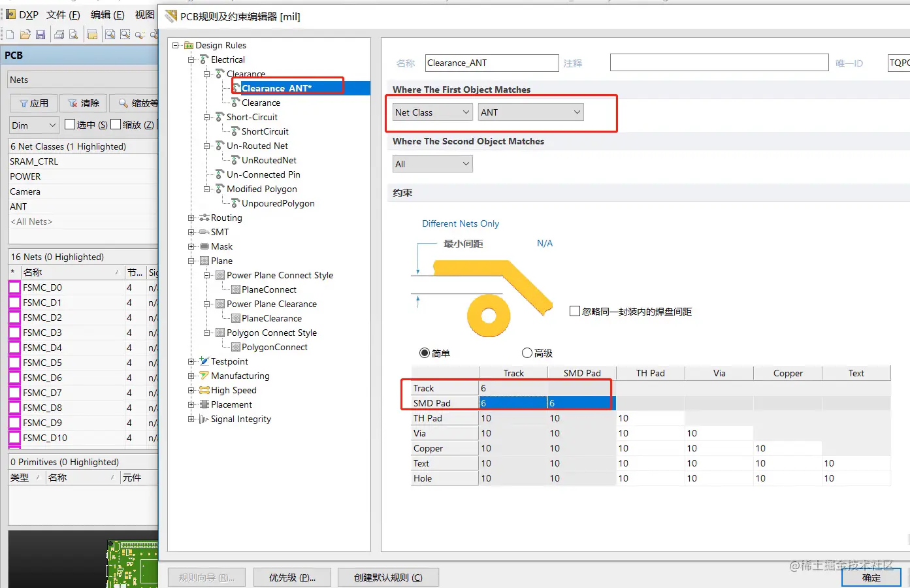Click the Signal Integrity category icon
Image resolution: width=910 pixels, height=588 pixels.
click(x=204, y=419)
